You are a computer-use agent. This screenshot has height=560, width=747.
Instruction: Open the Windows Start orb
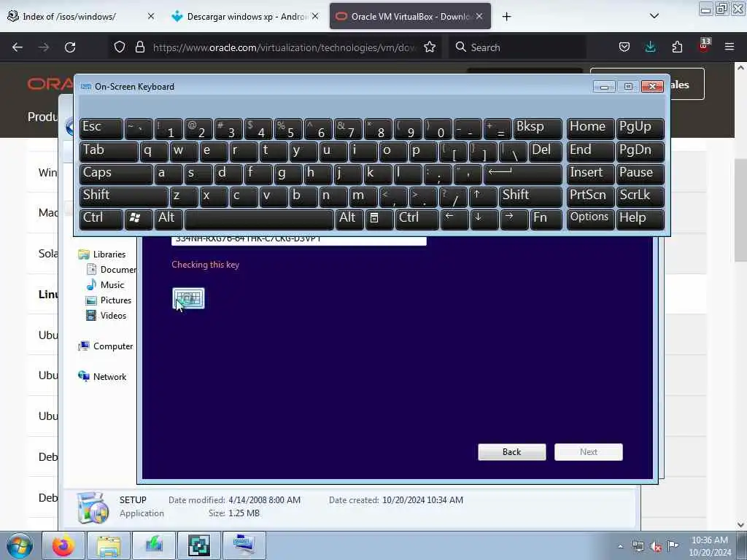pos(20,545)
